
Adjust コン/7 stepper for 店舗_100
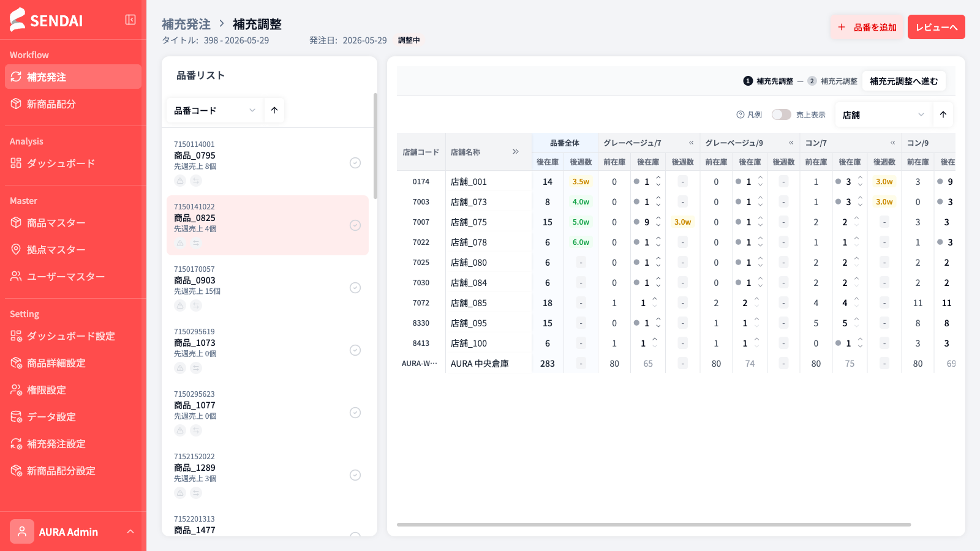(x=860, y=343)
